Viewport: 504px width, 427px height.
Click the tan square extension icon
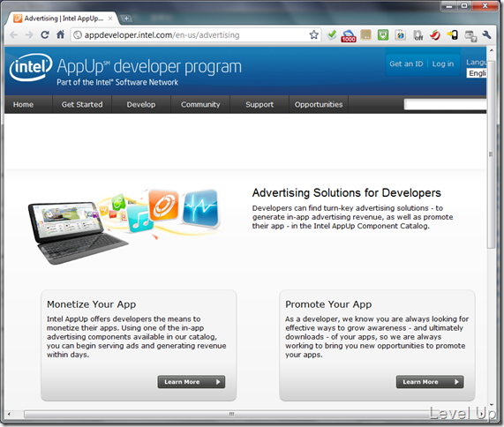point(365,34)
